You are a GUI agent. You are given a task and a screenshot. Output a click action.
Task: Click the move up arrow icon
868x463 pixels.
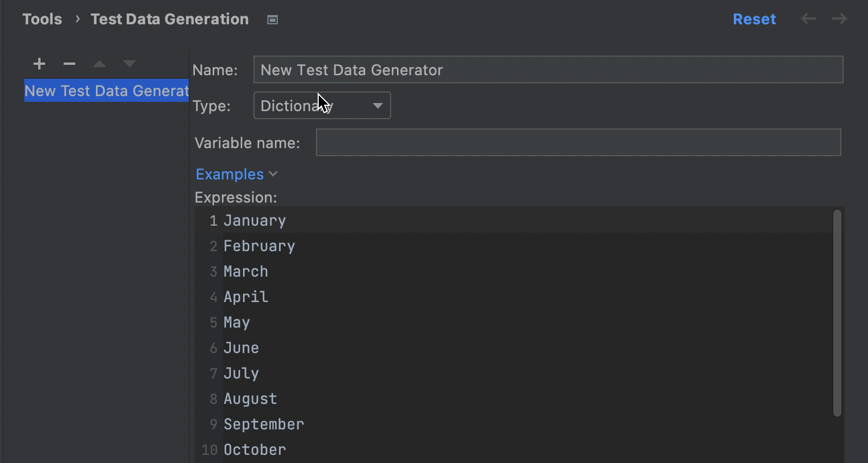pyautogui.click(x=100, y=64)
